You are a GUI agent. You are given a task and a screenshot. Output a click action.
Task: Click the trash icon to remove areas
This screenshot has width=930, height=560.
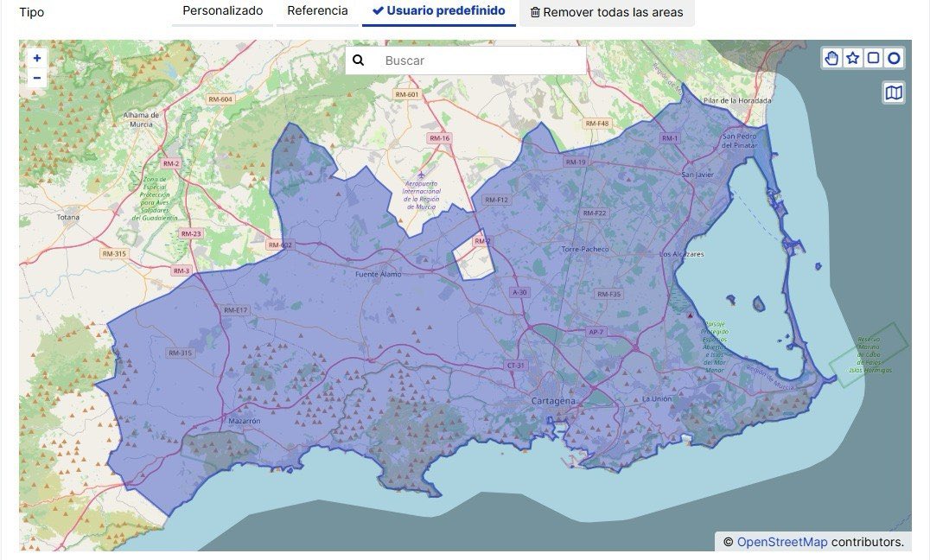pyautogui.click(x=535, y=12)
